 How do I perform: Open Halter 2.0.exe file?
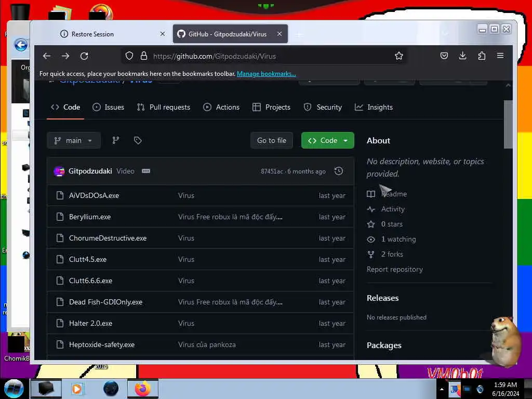tap(90, 323)
